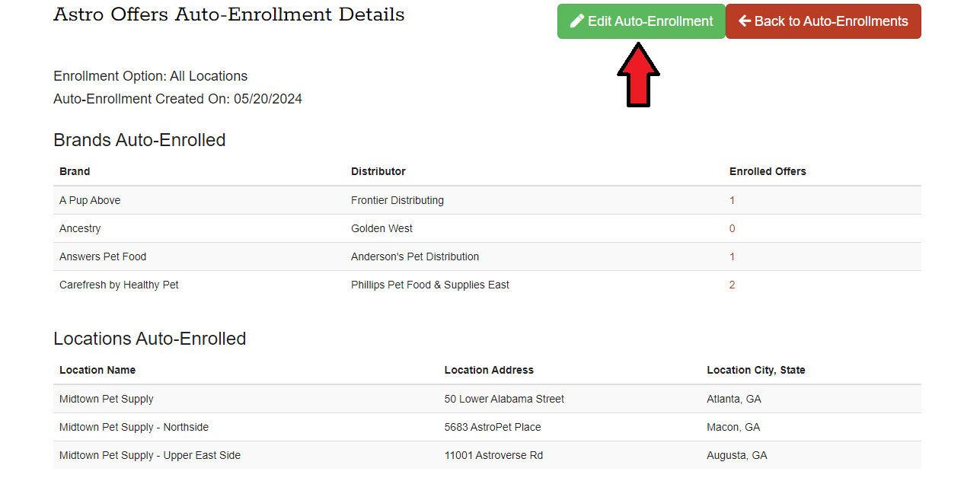980x500 pixels.
Task: Open enrolled offers count for Carefresh by Healthy Pet
Action: click(732, 285)
